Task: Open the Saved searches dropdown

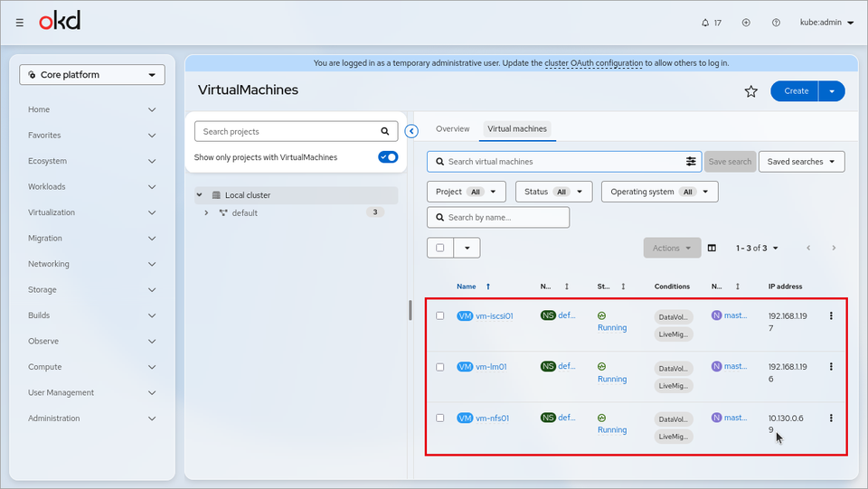Action: click(802, 162)
